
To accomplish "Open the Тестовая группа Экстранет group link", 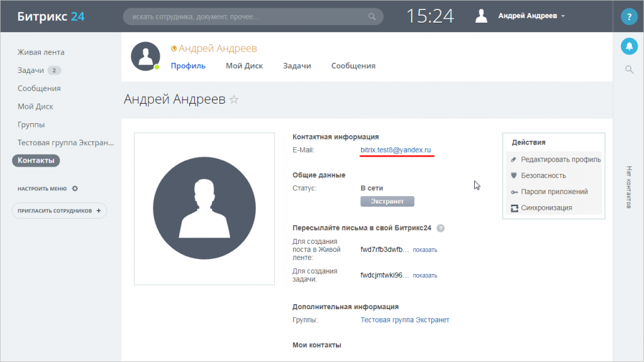I will point(404,320).
